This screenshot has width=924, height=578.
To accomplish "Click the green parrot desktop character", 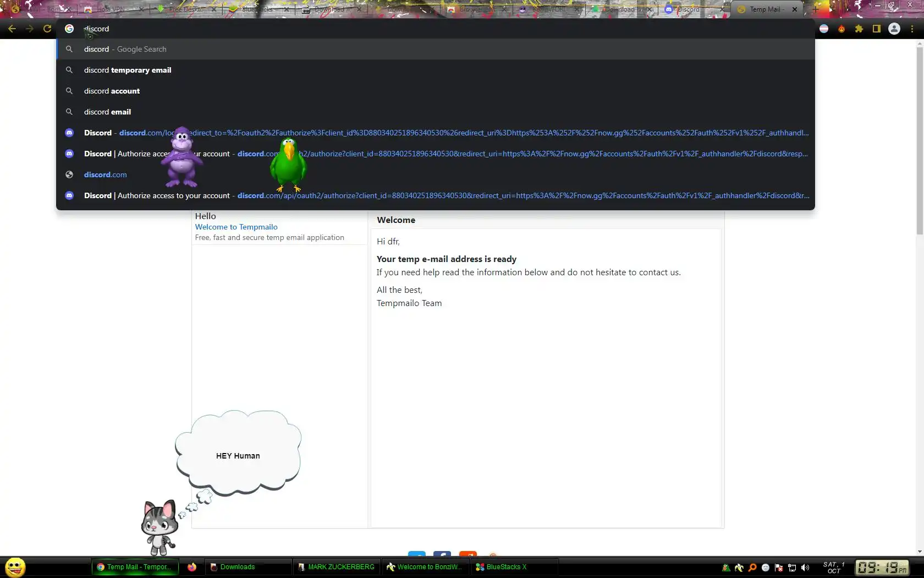I will (x=288, y=164).
